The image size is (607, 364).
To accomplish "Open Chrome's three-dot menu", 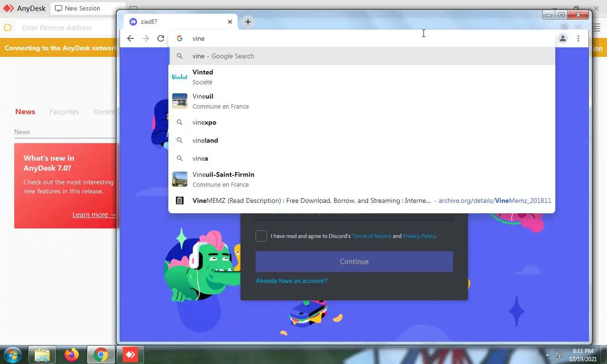I will [578, 39].
